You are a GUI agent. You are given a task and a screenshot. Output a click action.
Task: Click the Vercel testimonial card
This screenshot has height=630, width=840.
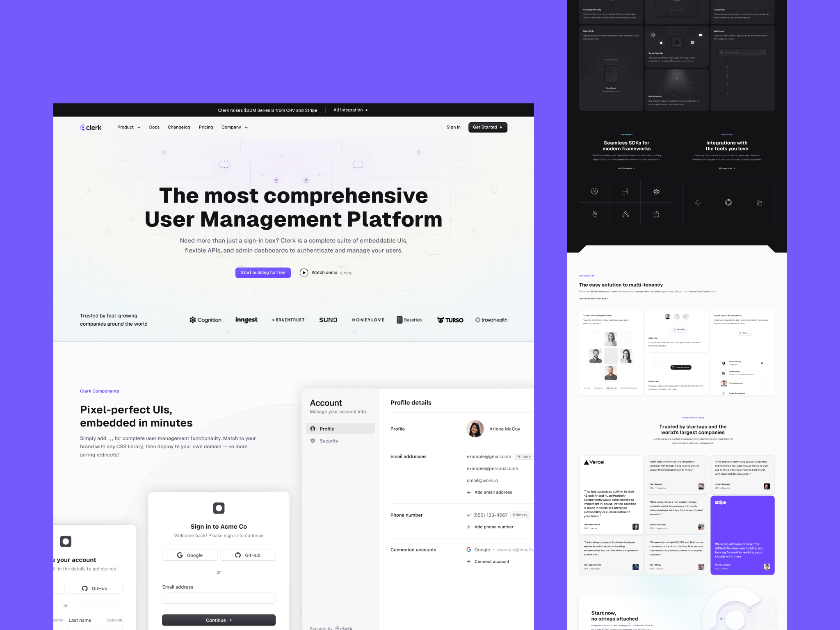pyautogui.click(x=611, y=495)
